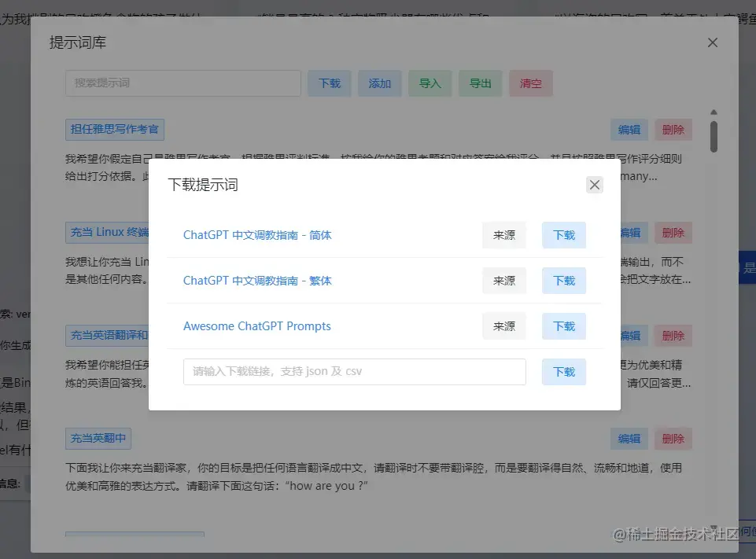Click 来源 for ChatGPT 中文调教指南 - 繁体
Image resolution: width=756 pixels, height=559 pixels.
503,281
